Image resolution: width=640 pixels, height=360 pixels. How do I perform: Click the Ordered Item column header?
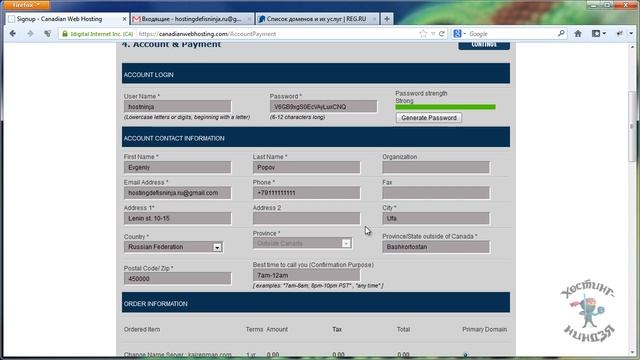142,329
